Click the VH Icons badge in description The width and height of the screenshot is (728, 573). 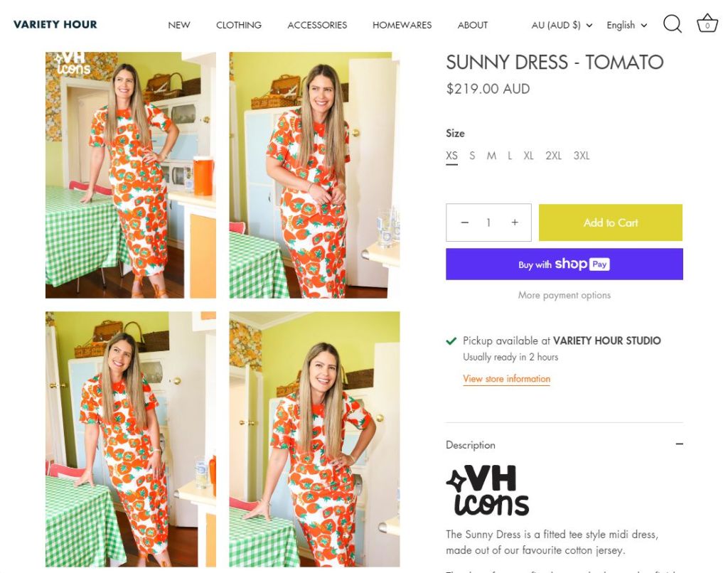point(488,490)
